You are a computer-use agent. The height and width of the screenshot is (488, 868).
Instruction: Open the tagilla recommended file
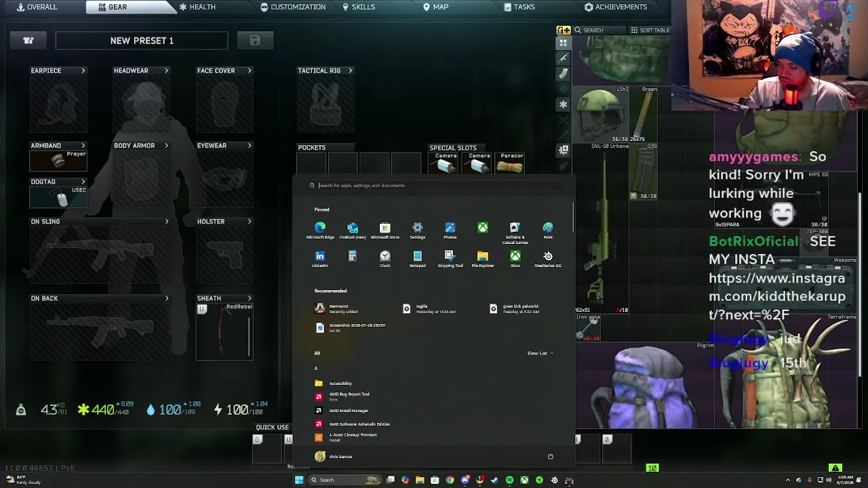[x=429, y=309]
